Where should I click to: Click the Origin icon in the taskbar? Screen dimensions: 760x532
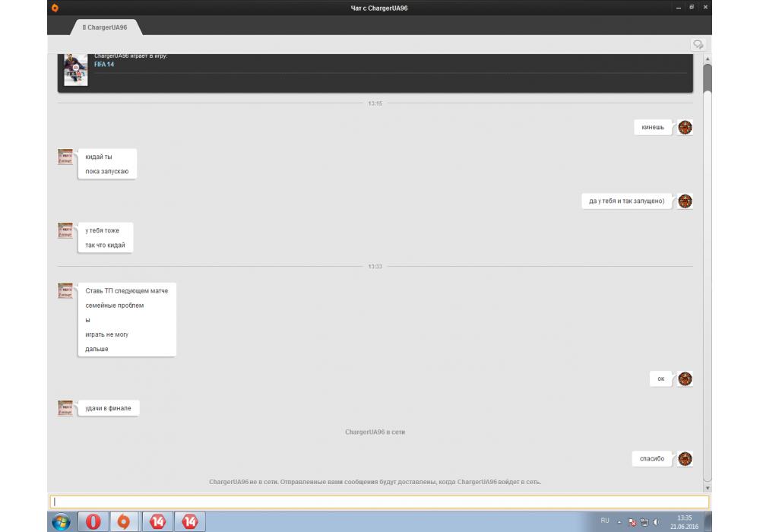[x=125, y=521]
